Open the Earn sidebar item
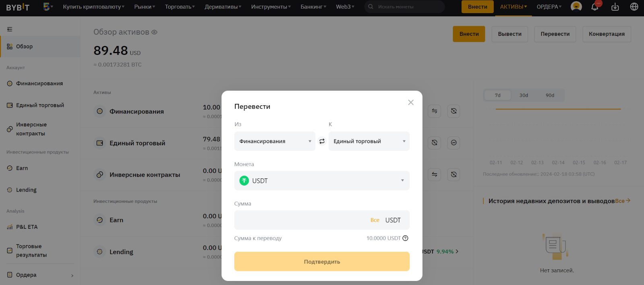The height and width of the screenshot is (285, 644). [x=22, y=168]
